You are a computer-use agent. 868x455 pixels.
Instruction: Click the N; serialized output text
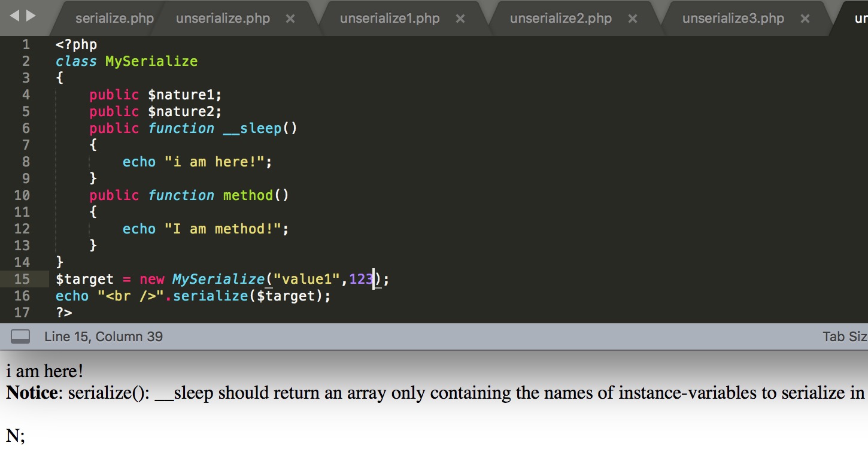tap(16, 436)
